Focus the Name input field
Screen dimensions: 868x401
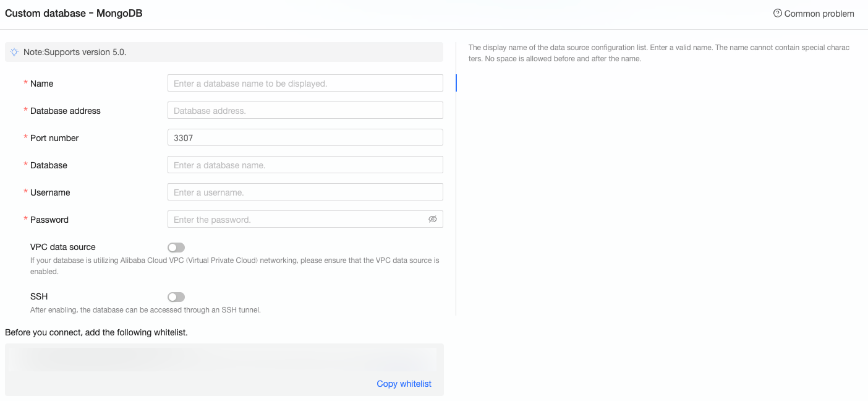pyautogui.click(x=305, y=83)
